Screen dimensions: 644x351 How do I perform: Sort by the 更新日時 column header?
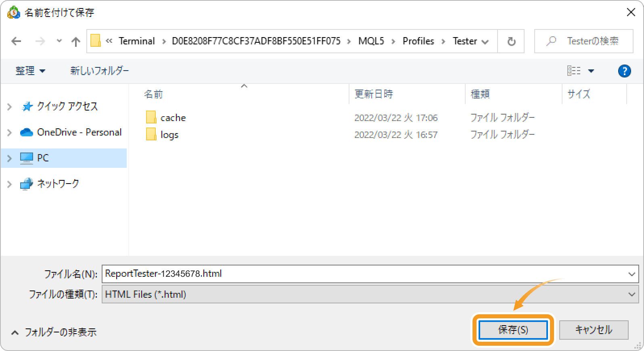pos(374,94)
